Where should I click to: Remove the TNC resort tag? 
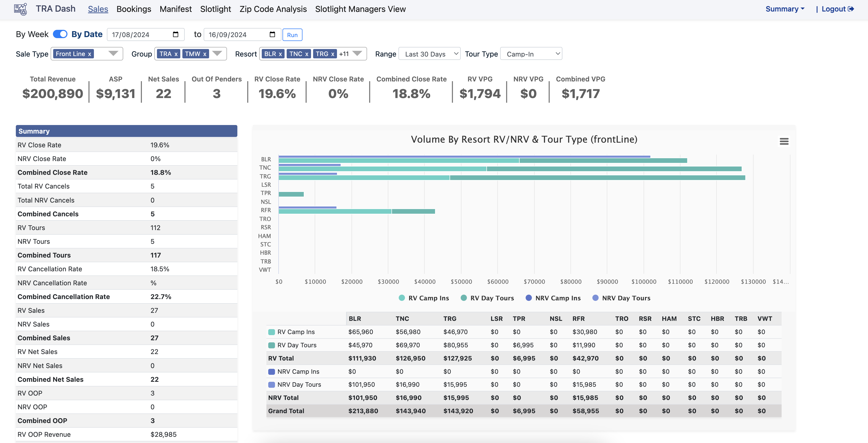point(307,54)
